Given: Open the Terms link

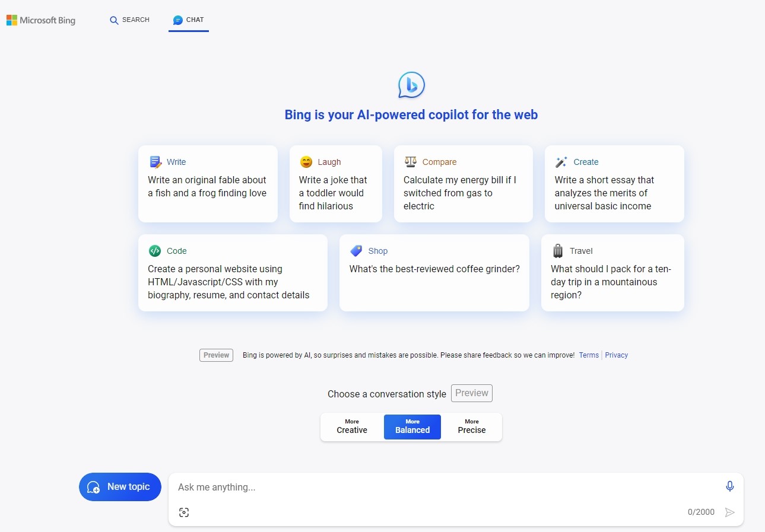Looking at the screenshot, I should tap(589, 355).
